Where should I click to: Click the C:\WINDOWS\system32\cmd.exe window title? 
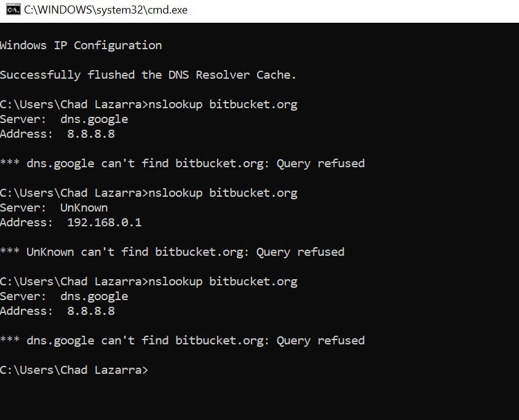point(106,10)
